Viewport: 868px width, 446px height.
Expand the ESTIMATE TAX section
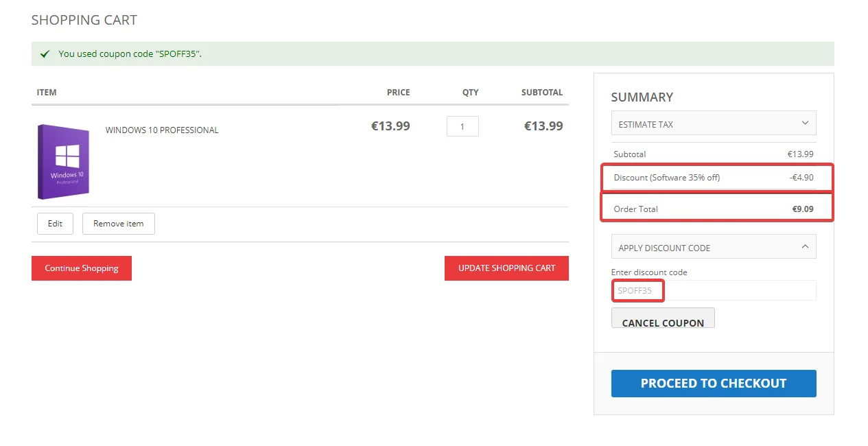click(714, 124)
